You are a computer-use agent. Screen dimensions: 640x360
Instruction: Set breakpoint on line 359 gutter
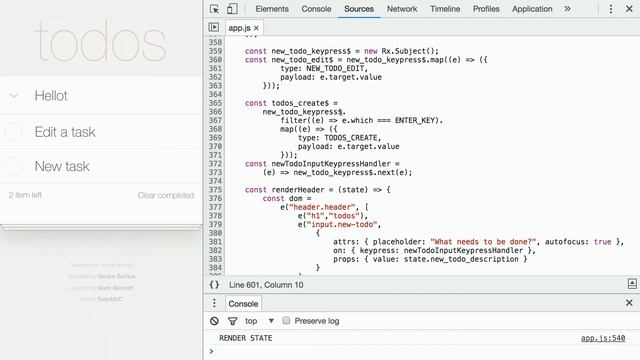[x=215, y=51]
